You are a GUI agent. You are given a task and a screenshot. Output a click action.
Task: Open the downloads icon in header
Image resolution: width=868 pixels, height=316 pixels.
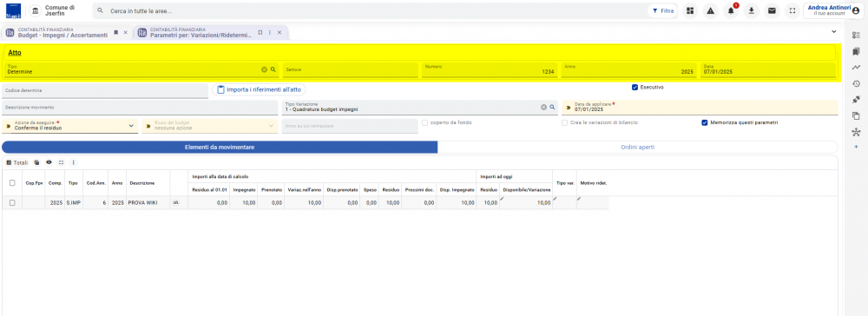(751, 11)
